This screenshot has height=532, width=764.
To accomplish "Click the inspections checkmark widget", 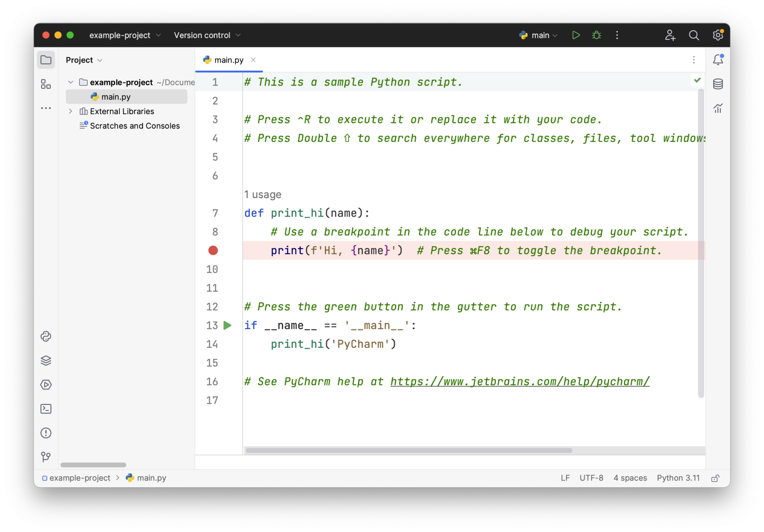I will [697, 80].
